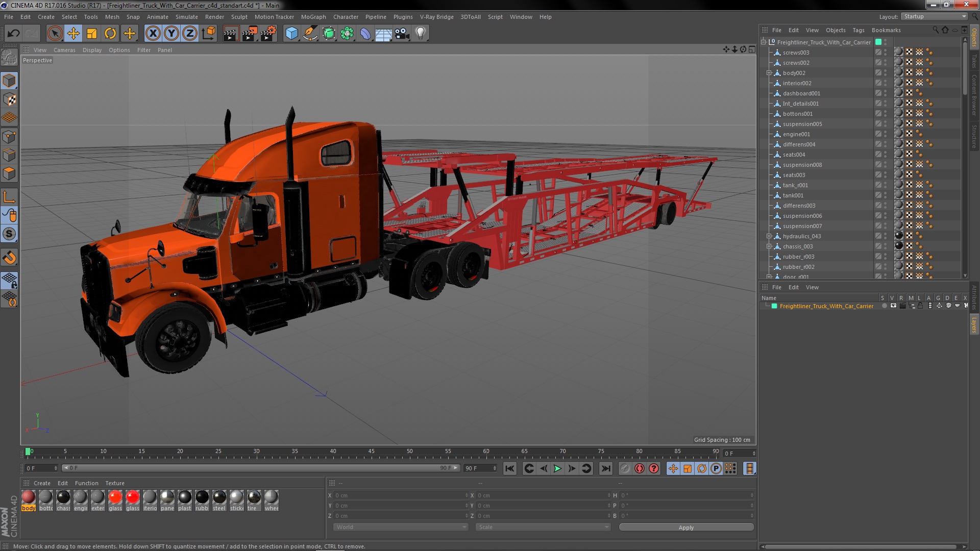Image resolution: width=980 pixels, height=551 pixels.
Task: Click Record Active Objects button
Action: [625, 468]
